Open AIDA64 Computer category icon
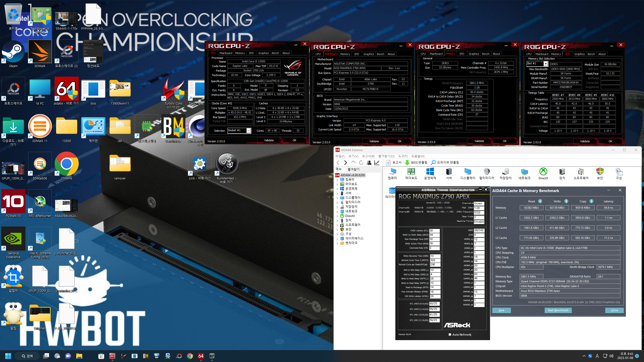 [392, 174]
